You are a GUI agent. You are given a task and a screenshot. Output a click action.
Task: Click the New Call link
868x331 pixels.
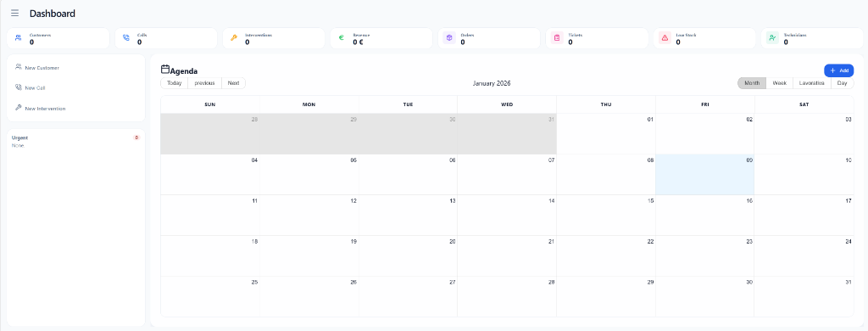tap(35, 88)
